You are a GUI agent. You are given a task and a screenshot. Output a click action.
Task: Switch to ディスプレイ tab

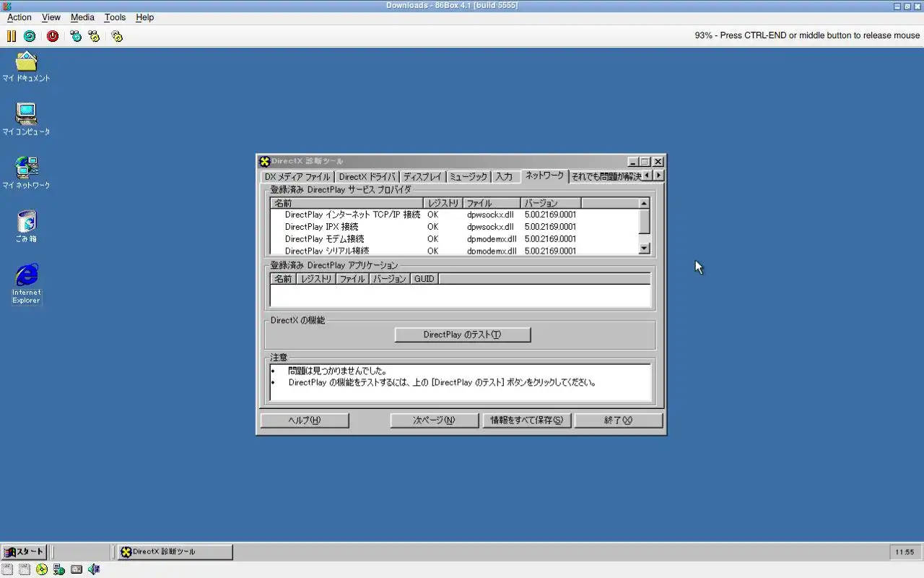[422, 177]
